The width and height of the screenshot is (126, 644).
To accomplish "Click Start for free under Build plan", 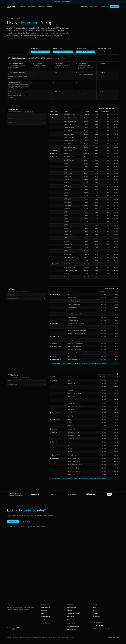I will pyautogui.click(x=41, y=52).
